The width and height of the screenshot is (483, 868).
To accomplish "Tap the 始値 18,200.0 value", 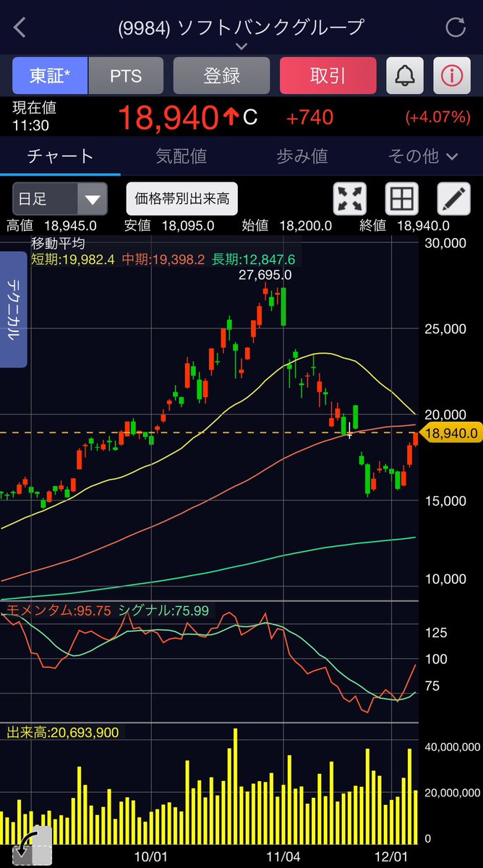I will tap(287, 226).
